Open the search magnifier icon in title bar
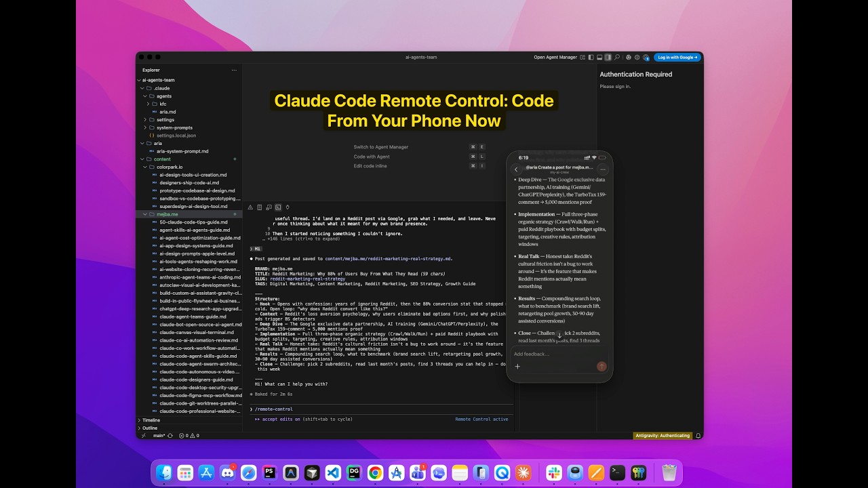The image size is (868, 488). (617, 58)
